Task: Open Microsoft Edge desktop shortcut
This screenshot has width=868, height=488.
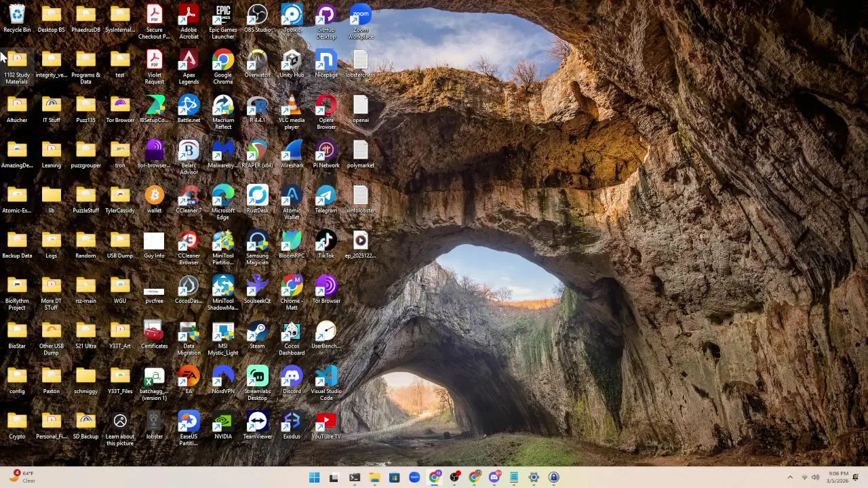Action: [x=223, y=203]
